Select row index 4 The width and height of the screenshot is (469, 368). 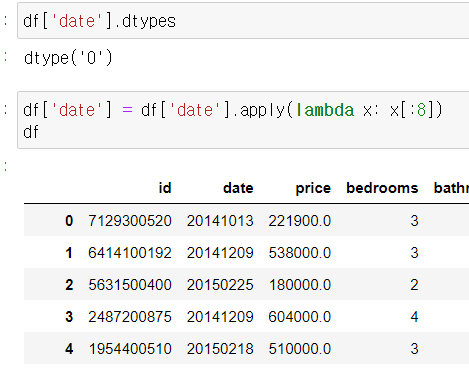click(69, 349)
